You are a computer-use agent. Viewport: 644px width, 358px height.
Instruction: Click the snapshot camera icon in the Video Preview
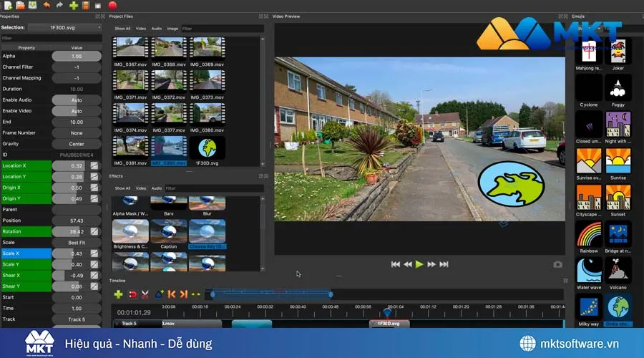pyautogui.click(x=557, y=265)
